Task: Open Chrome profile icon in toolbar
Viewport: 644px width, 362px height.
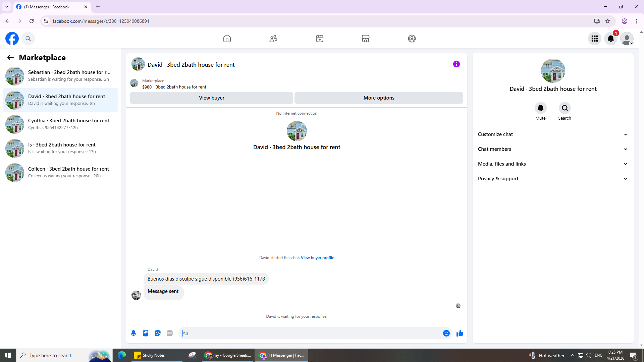Action: click(625, 21)
